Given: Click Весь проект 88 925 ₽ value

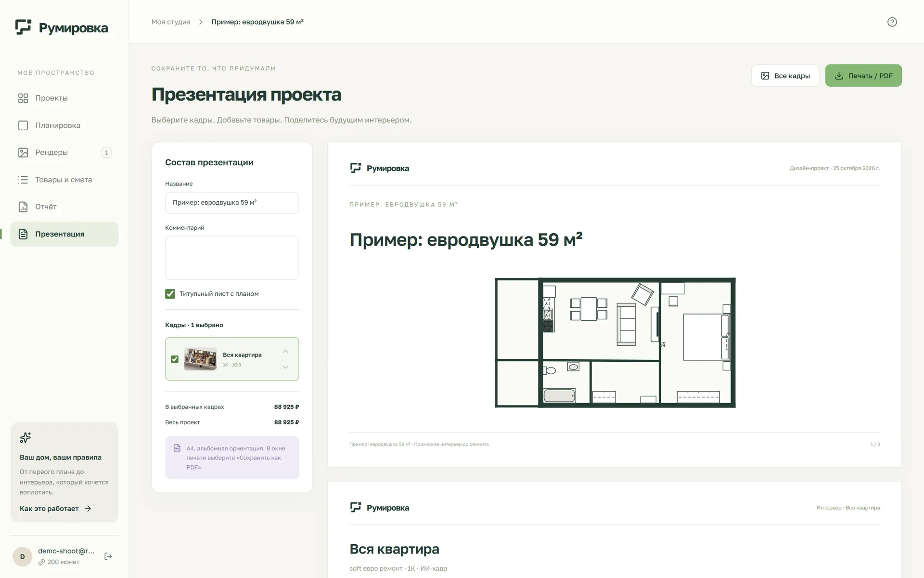Looking at the screenshot, I should (286, 422).
